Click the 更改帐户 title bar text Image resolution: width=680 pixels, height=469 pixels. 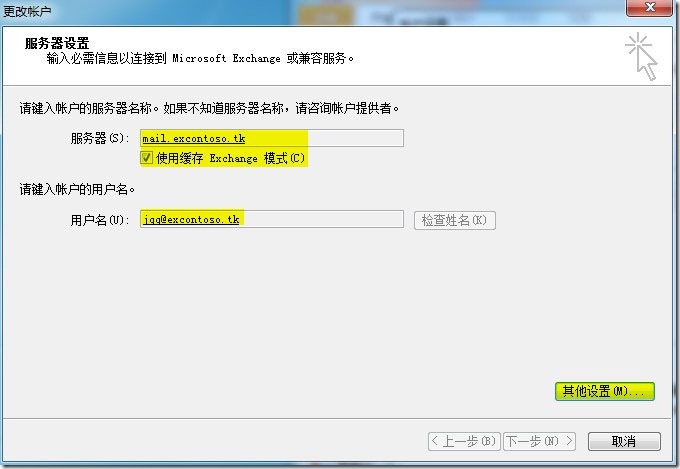pyautogui.click(x=28, y=10)
